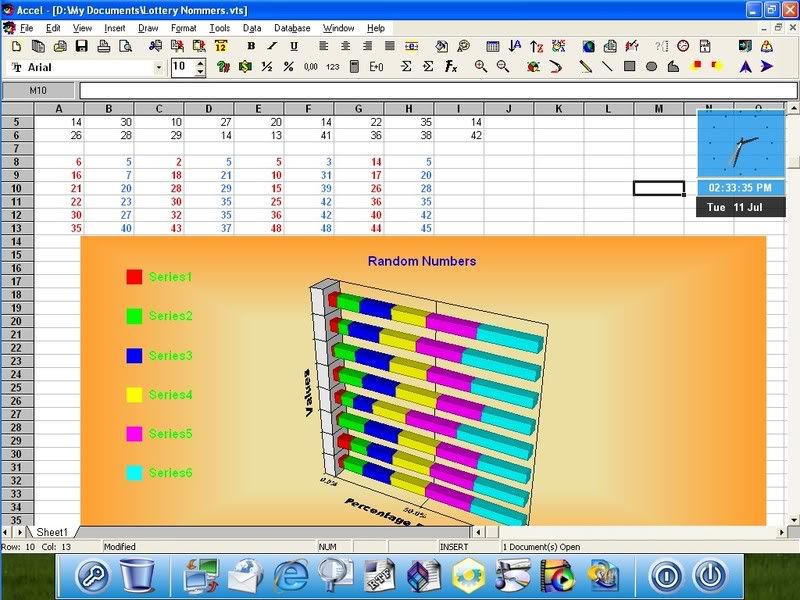The height and width of the screenshot is (600, 800).
Task: Open the Database menu
Action: pyautogui.click(x=292, y=28)
